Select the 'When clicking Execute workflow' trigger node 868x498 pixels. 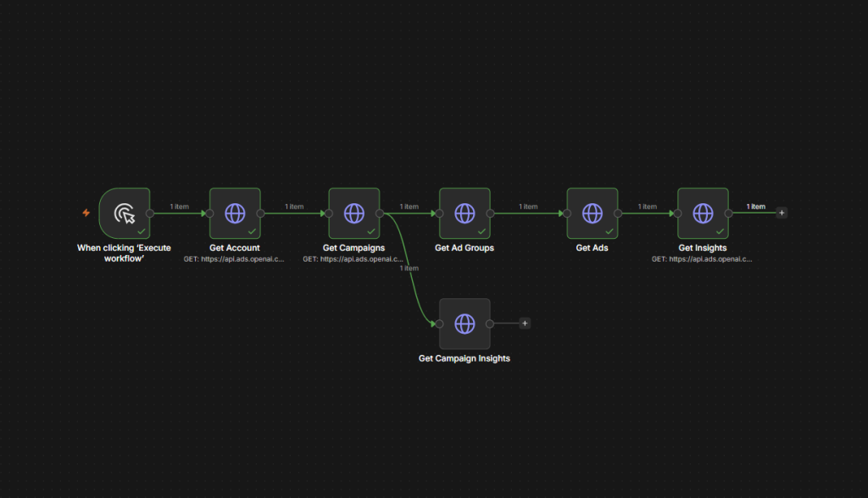click(x=125, y=213)
